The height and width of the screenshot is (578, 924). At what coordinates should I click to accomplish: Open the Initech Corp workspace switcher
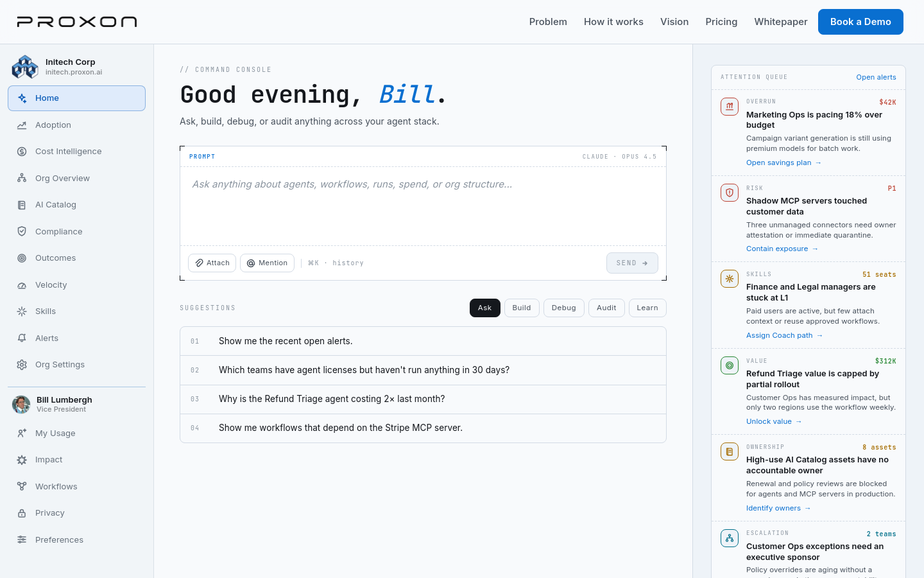[x=76, y=67]
